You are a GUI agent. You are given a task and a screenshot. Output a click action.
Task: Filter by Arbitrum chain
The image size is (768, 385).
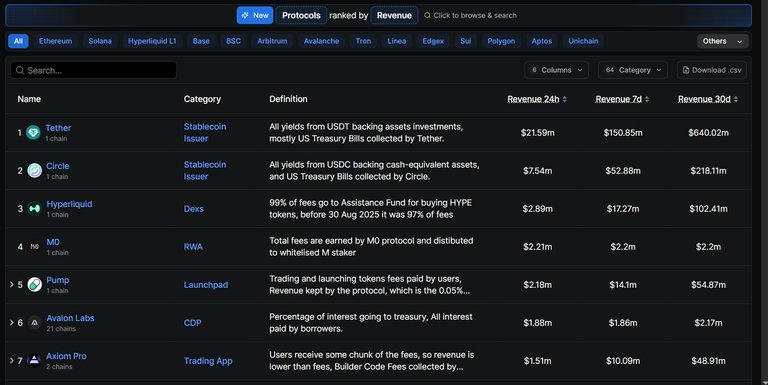point(272,41)
